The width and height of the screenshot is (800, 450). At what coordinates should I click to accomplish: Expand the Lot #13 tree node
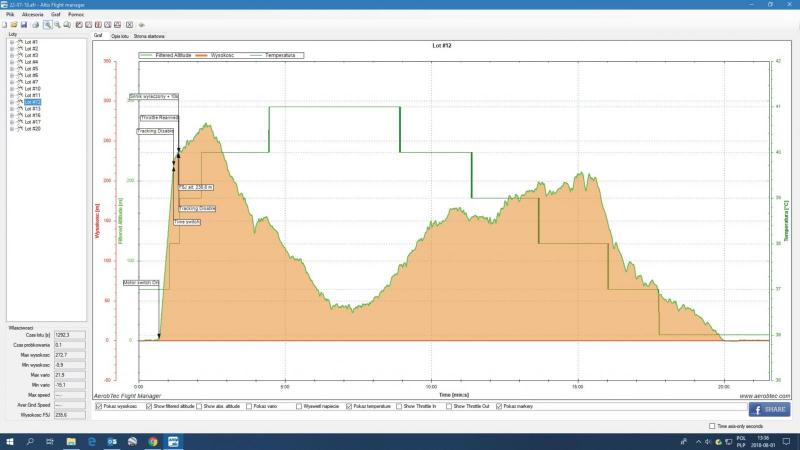11,109
